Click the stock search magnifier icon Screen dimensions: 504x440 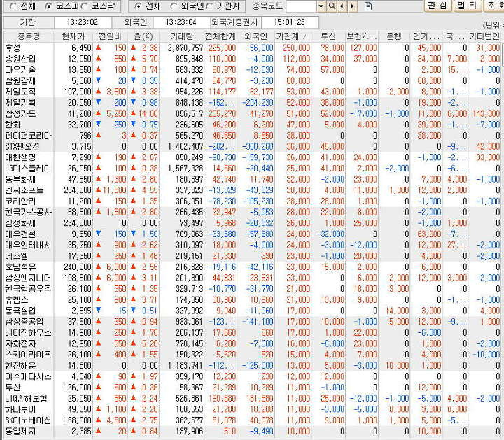coord(332,6)
